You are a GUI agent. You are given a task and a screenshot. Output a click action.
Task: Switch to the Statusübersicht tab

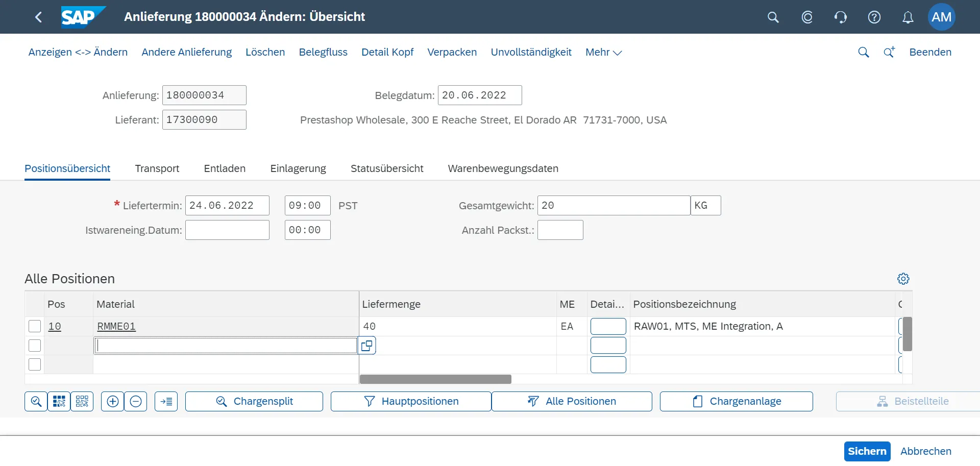coord(387,168)
